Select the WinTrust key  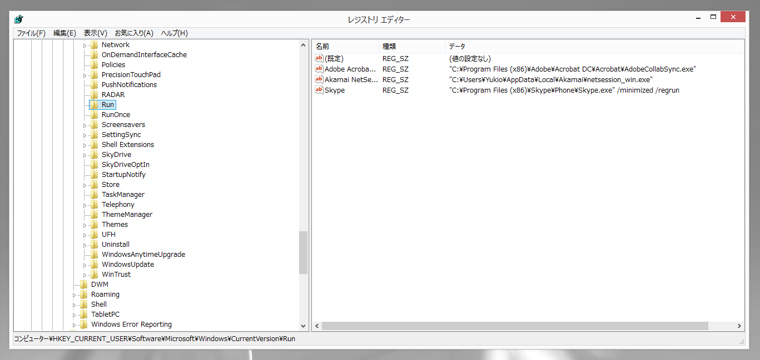coord(116,274)
